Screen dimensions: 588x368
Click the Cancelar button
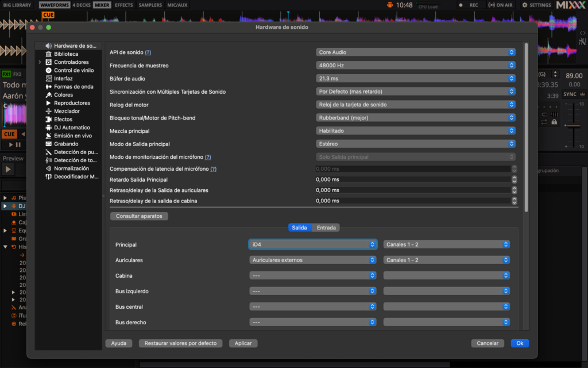pyautogui.click(x=488, y=343)
